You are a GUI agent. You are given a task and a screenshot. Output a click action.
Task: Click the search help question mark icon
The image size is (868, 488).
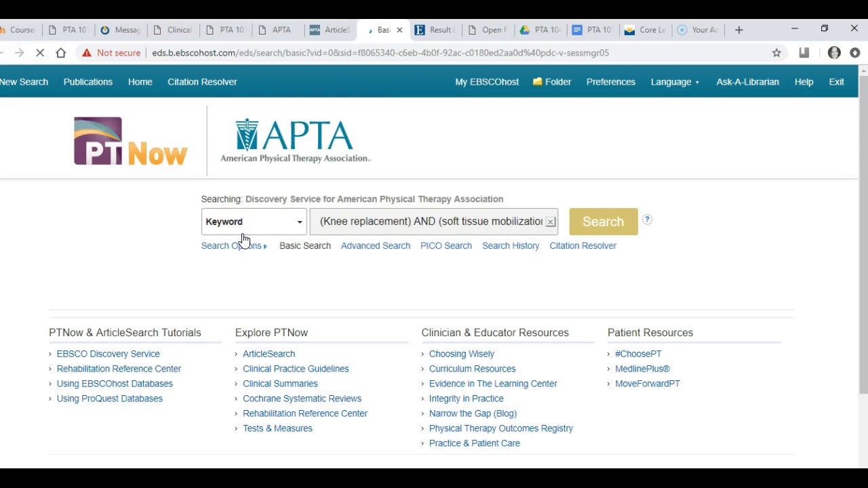(647, 220)
